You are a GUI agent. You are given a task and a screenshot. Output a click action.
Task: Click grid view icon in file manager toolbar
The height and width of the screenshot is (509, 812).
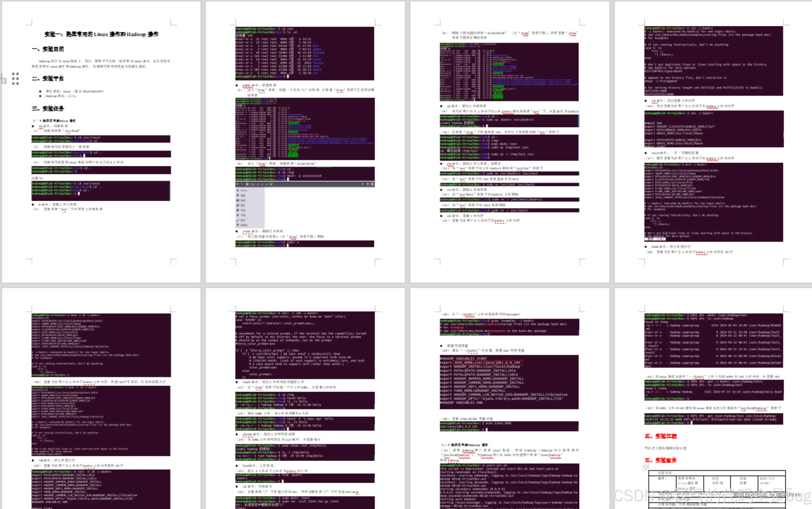[x=372, y=184]
